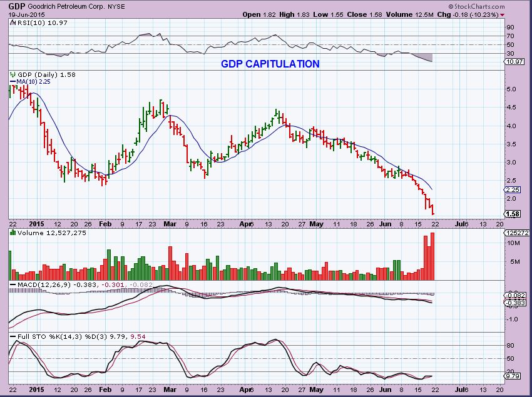The height and width of the screenshot is (397, 532).
Task: Click the MA(10) 2.25 legend label
Action: (x=34, y=82)
